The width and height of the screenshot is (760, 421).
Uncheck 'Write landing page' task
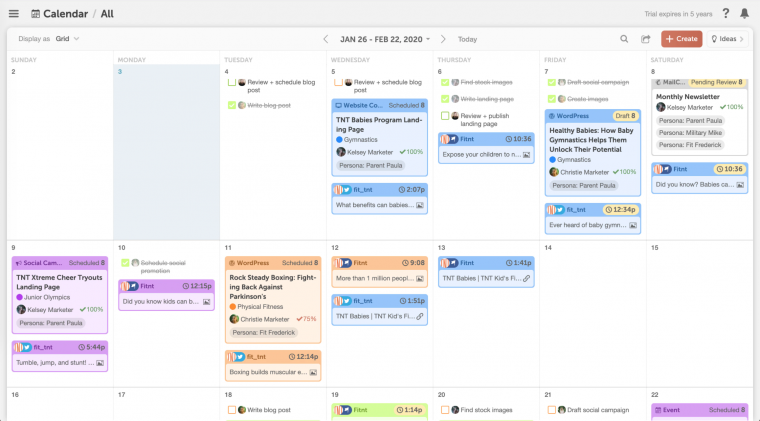pyautogui.click(x=445, y=99)
